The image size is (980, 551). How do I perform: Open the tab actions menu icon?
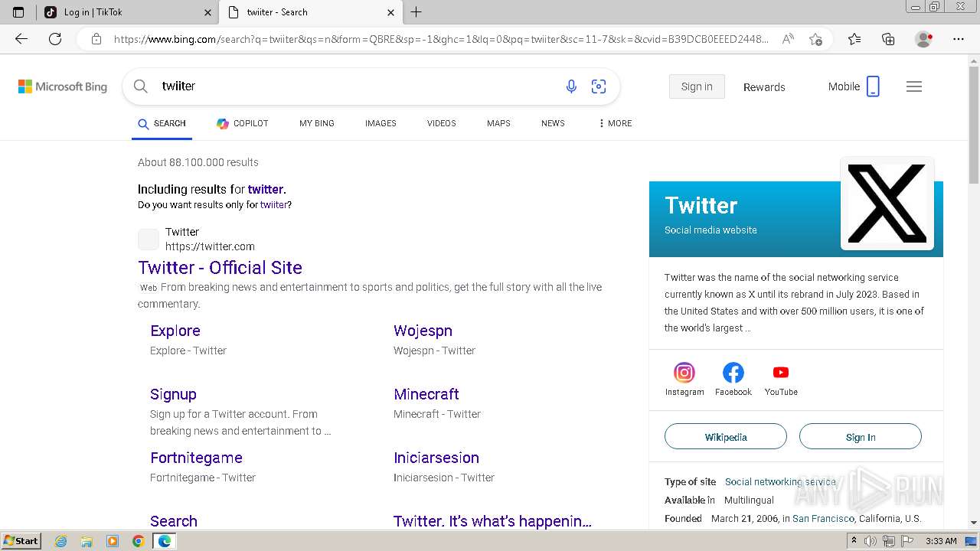18,12
